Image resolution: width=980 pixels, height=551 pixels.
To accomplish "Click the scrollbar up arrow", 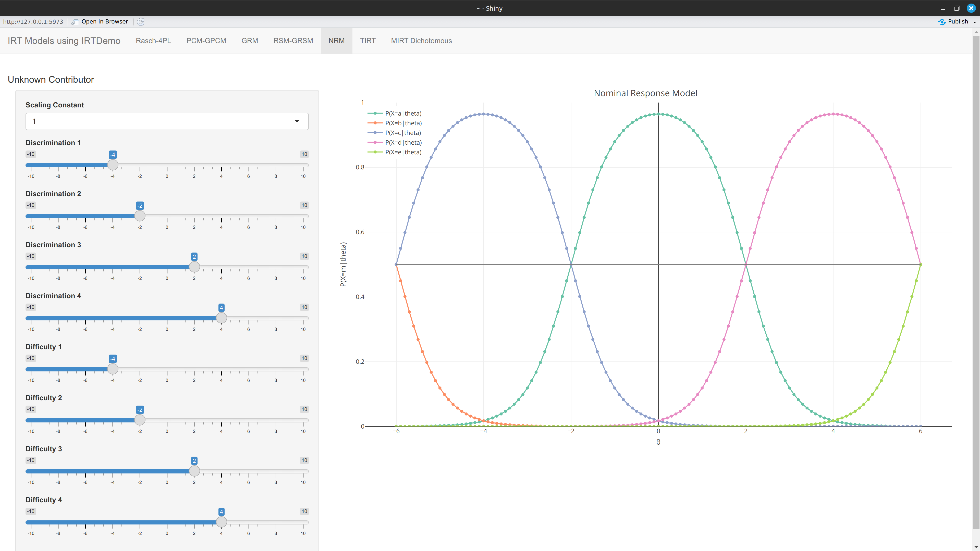I will click(x=976, y=32).
